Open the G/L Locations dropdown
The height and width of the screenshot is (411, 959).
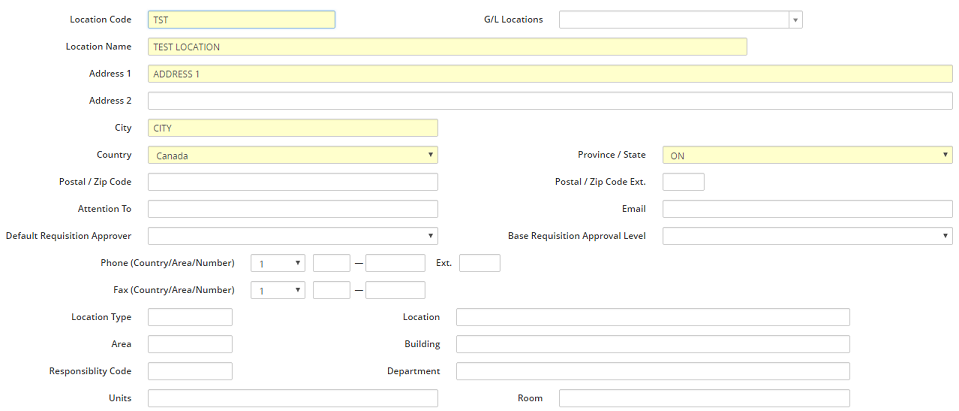point(680,19)
